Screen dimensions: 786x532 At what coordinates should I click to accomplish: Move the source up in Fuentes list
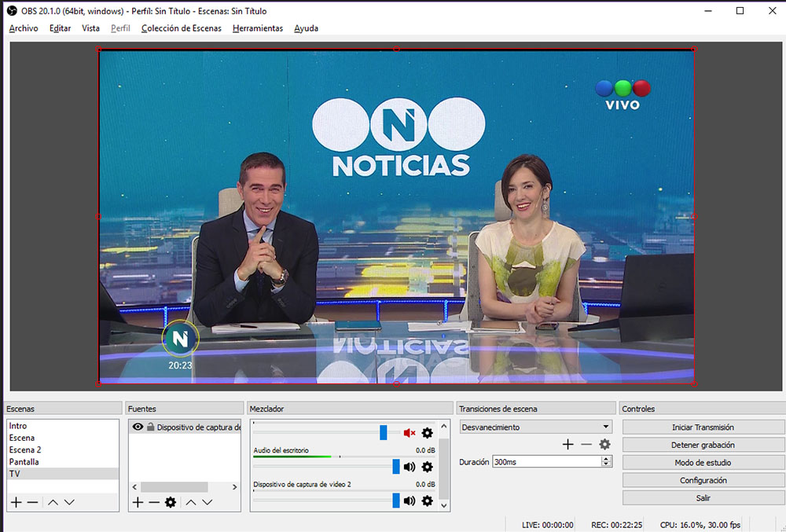coord(191,502)
